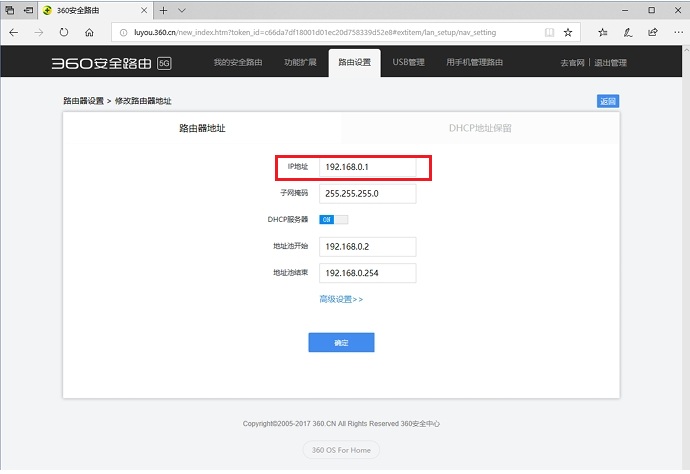This screenshot has height=474, width=690.
Task: Add page to favorites with star icon
Action: coord(568,32)
